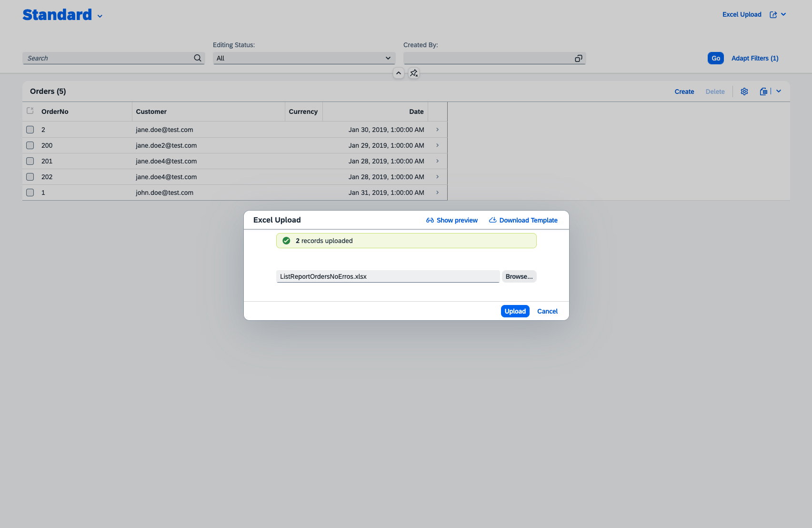Open the Standard view variant dropdown
812x528 pixels.
tap(100, 16)
